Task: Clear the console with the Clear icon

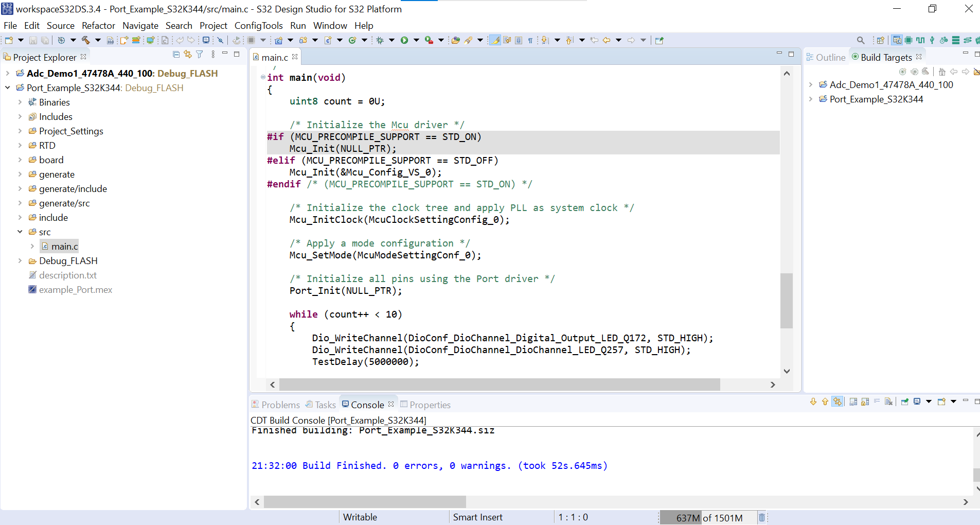Action: point(888,401)
